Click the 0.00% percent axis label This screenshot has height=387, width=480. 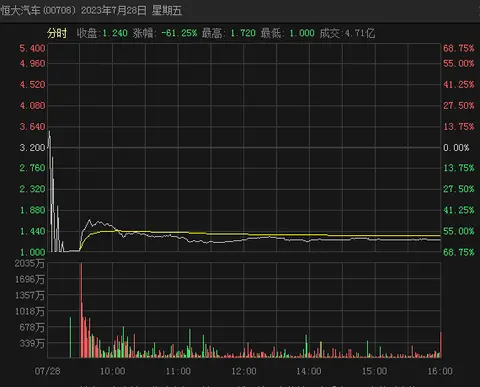[456, 148]
